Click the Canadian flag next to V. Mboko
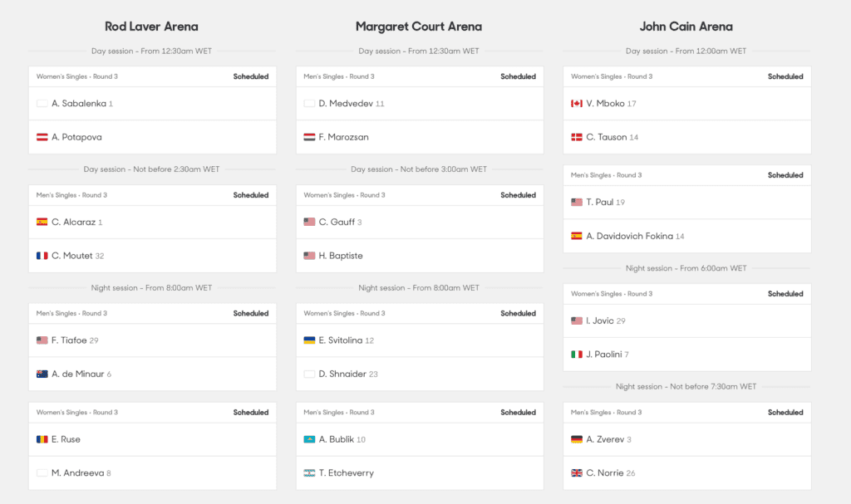Viewport: 851px width, 504px height. point(577,104)
